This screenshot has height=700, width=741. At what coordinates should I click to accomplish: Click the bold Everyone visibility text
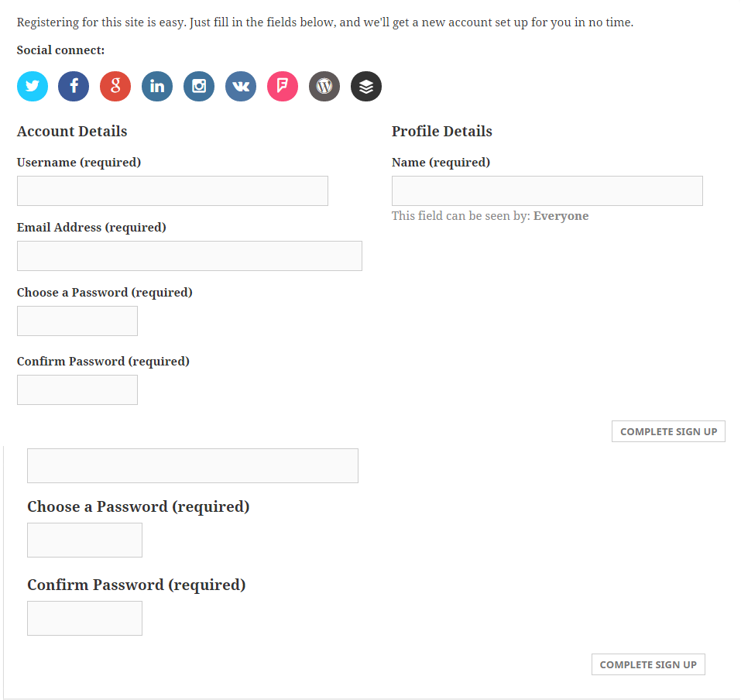[x=561, y=216]
